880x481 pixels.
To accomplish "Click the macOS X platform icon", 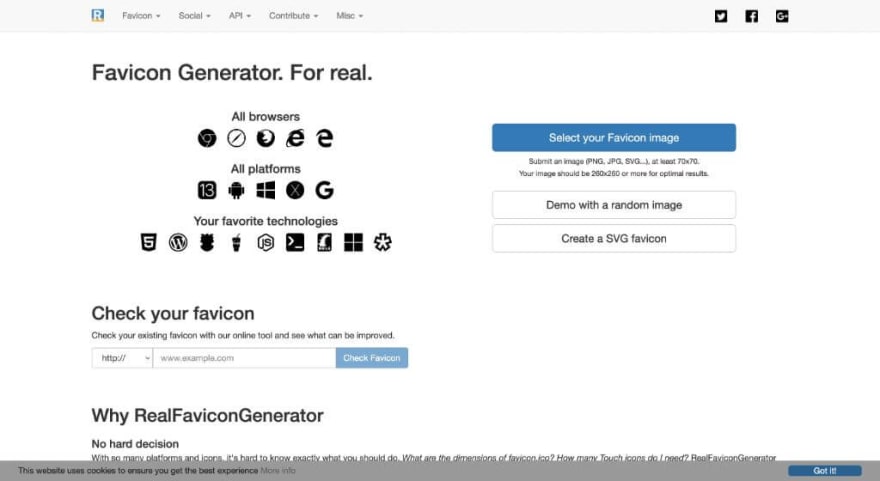I will [295, 190].
